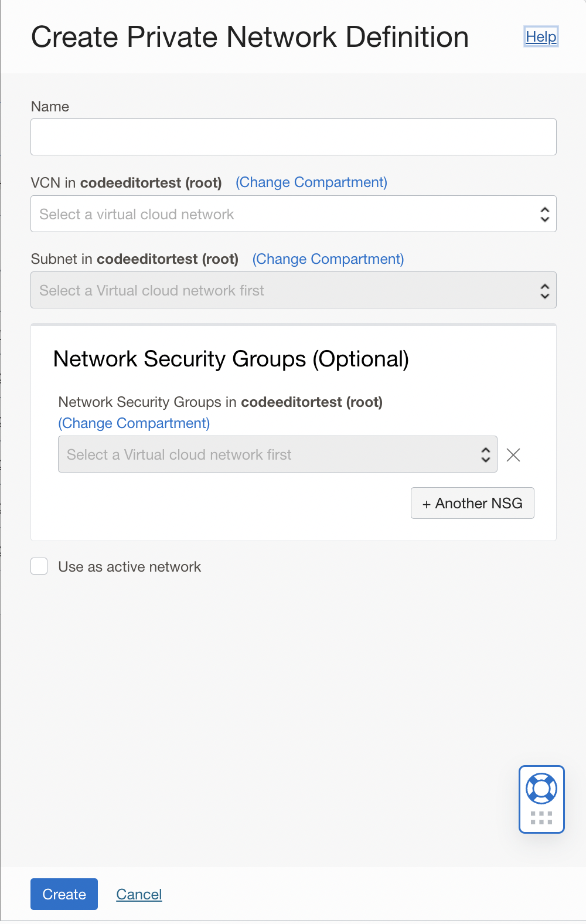Change Compartment for the Subnet selection
586x924 pixels.
tap(328, 259)
